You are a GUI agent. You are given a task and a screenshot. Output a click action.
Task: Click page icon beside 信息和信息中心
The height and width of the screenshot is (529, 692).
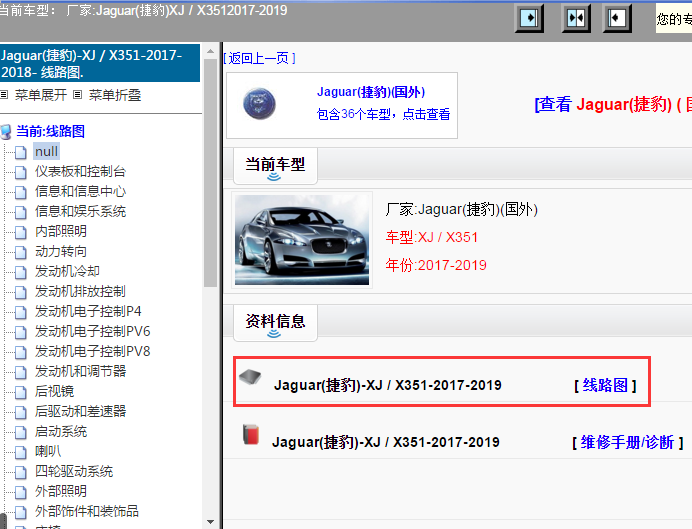click(21, 191)
